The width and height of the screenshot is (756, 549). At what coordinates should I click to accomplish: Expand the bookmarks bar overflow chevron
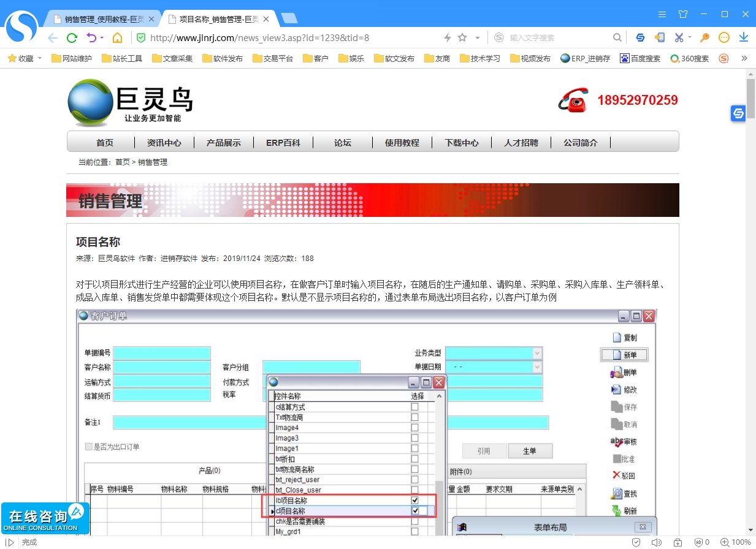tap(744, 59)
